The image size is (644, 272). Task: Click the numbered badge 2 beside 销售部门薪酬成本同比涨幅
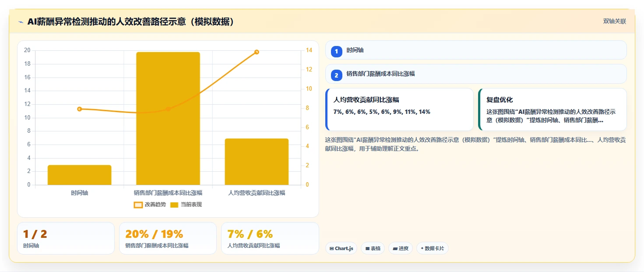337,75
